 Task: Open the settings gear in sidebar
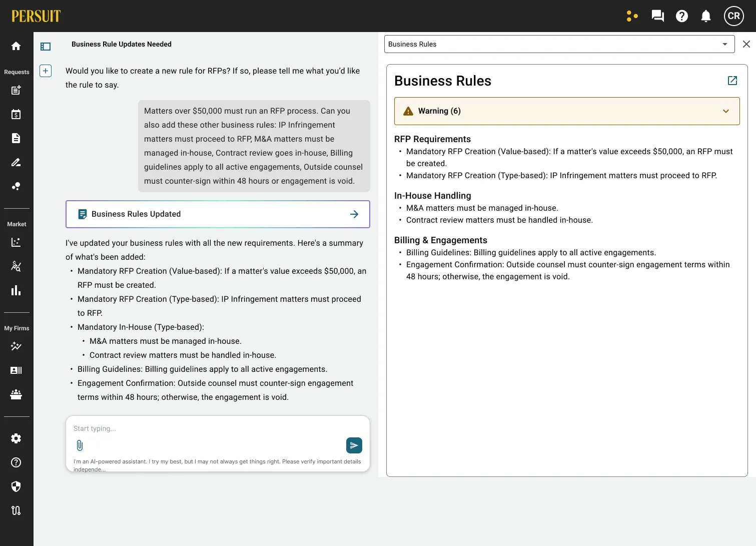16,438
